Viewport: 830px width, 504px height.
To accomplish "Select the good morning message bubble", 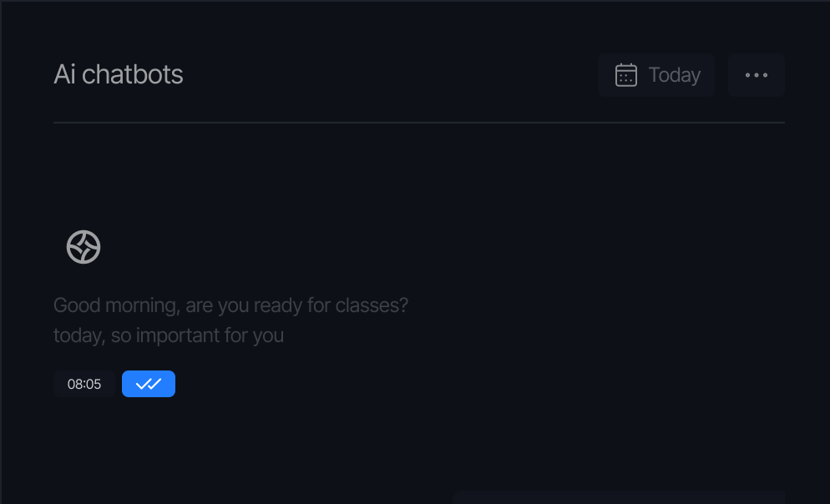I will point(230,320).
